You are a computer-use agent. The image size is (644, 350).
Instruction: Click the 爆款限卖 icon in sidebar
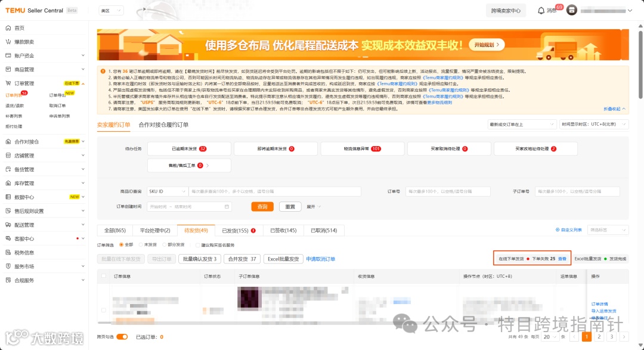[8, 42]
